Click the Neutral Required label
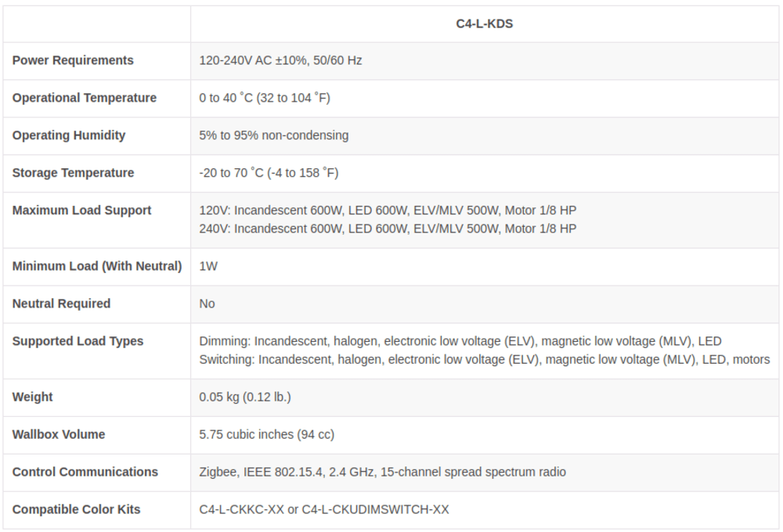The width and height of the screenshot is (783, 532). point(61,304)
